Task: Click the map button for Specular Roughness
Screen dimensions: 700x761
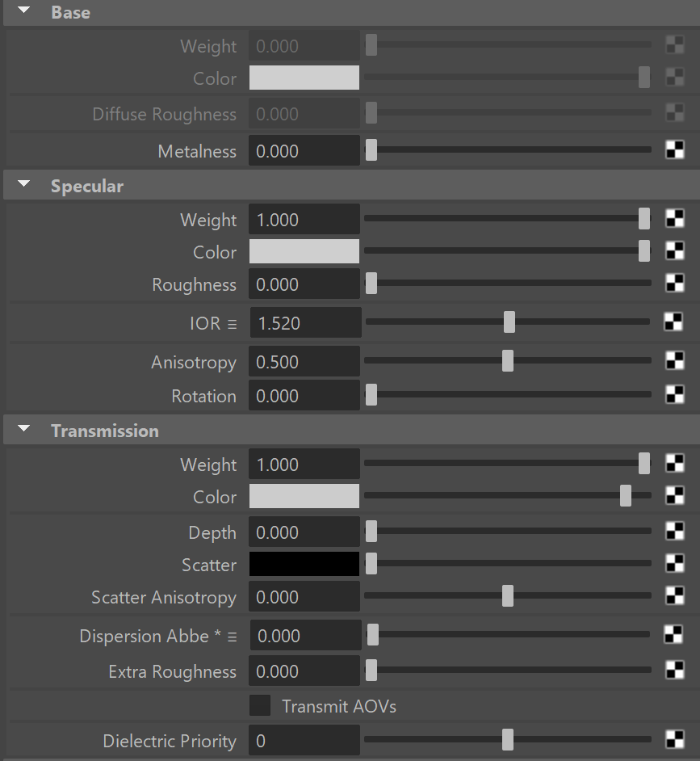Action: [674, 284]
